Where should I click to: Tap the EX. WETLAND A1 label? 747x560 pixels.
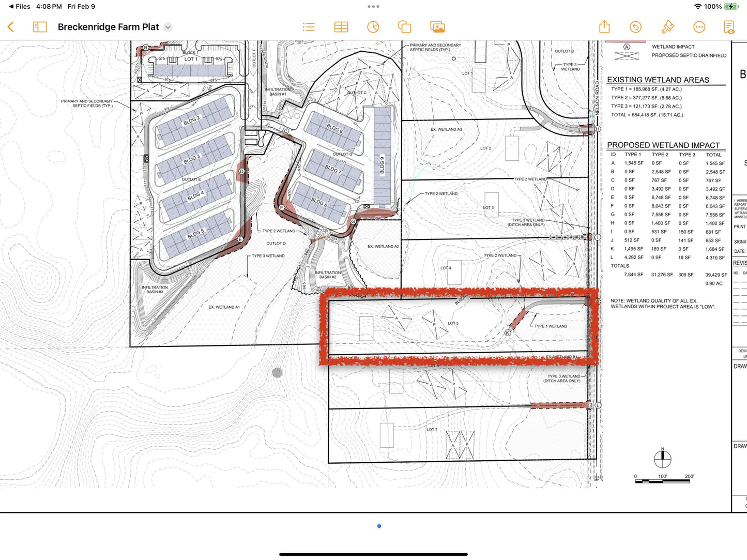(224, 307)
